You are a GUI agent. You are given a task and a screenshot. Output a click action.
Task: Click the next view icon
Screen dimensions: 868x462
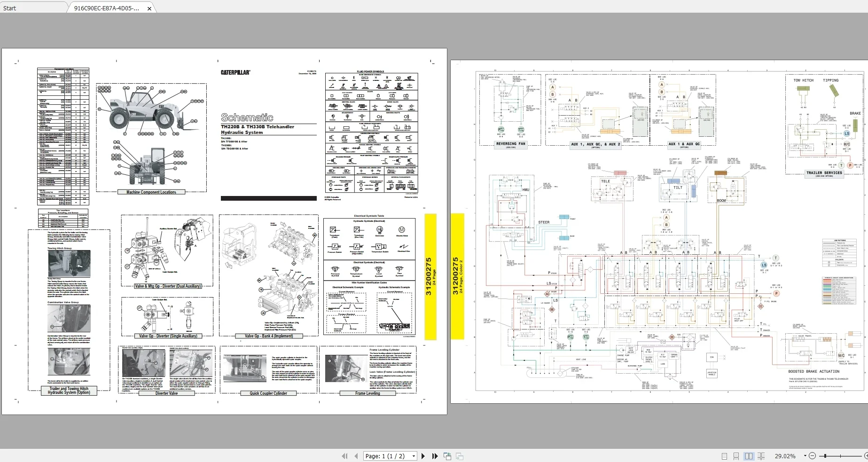[460, 456]
